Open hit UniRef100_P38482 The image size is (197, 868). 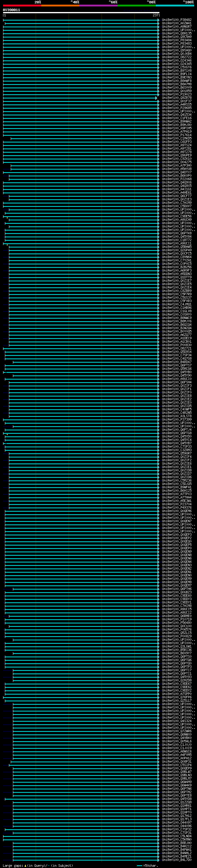coord(177,20)
